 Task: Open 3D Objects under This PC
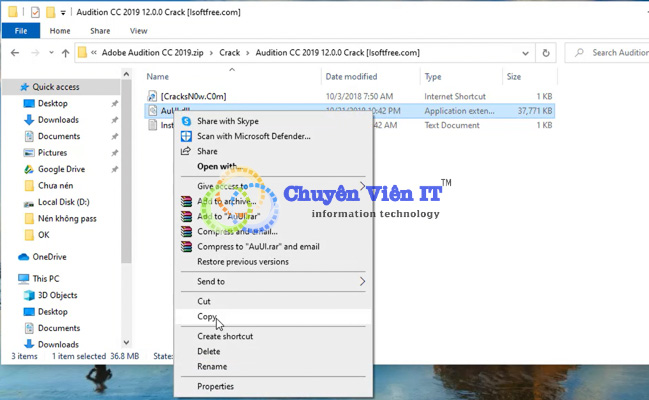click(x=58, y=295)
